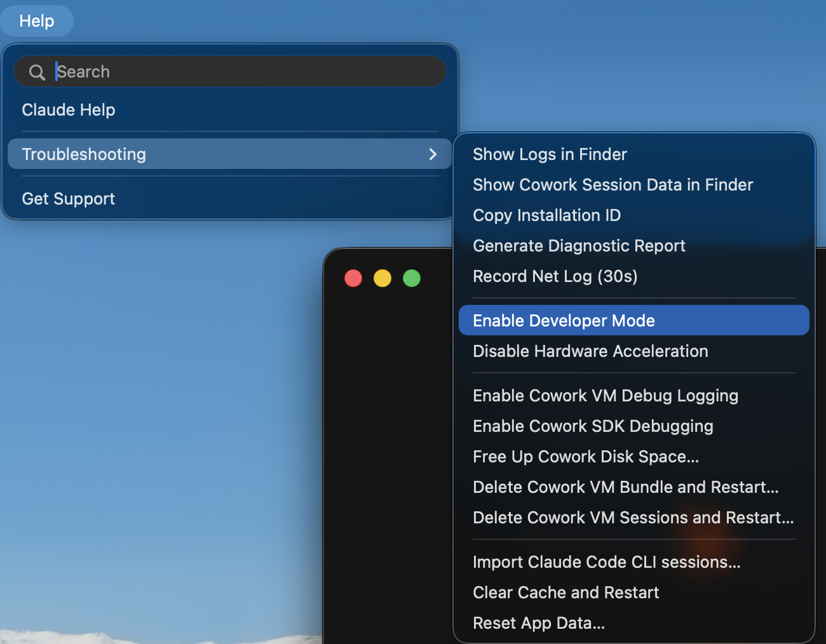826x644 pixels.
Task: Maximize the dark window with green button
Action: pos(412,278)
